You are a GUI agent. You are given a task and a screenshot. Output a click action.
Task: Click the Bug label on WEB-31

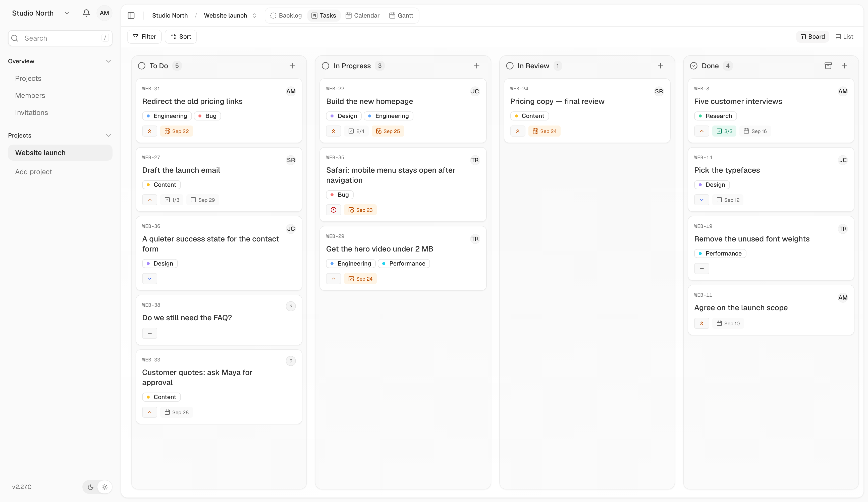click(x=207, y=116)
